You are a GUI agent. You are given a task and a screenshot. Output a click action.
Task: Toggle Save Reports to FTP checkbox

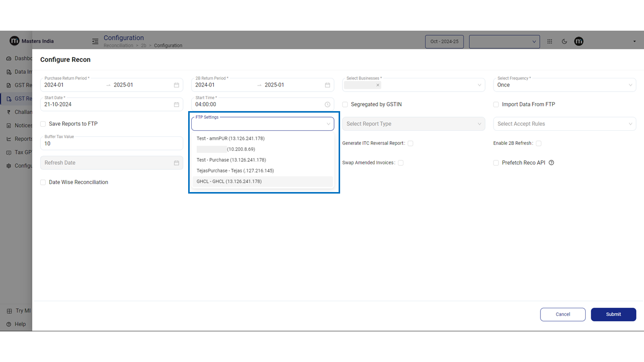pyautogui.click(x=43, y=124)
